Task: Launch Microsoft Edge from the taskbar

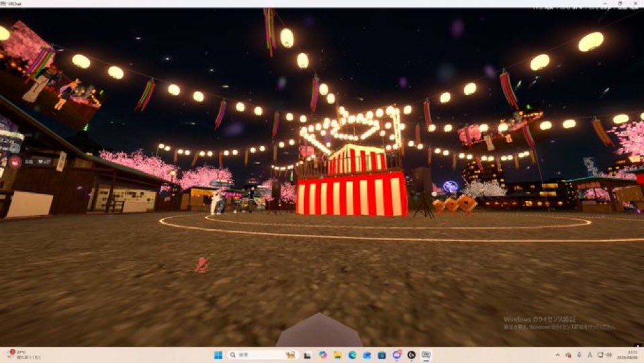Action: 353,355
